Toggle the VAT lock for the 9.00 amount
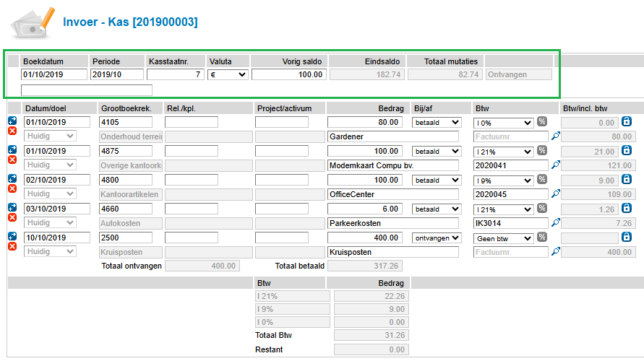 tap(627, 179)
